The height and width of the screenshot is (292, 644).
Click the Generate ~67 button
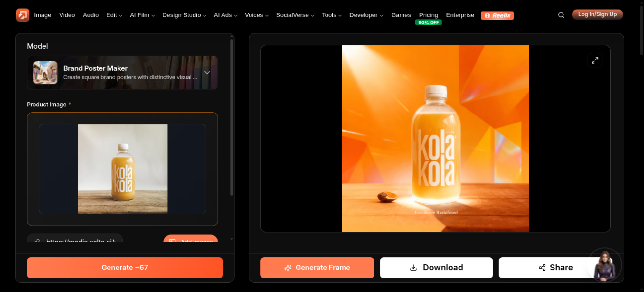(125, 268)
